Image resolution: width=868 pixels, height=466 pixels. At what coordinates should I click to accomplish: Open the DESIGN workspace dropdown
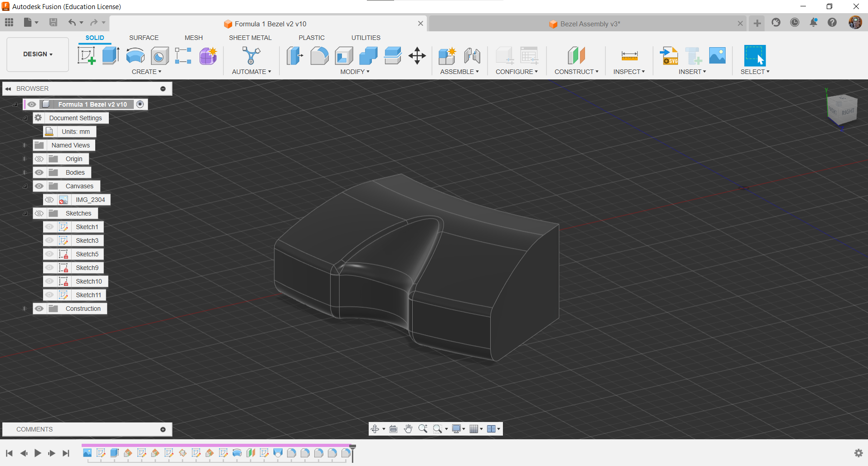38,54
